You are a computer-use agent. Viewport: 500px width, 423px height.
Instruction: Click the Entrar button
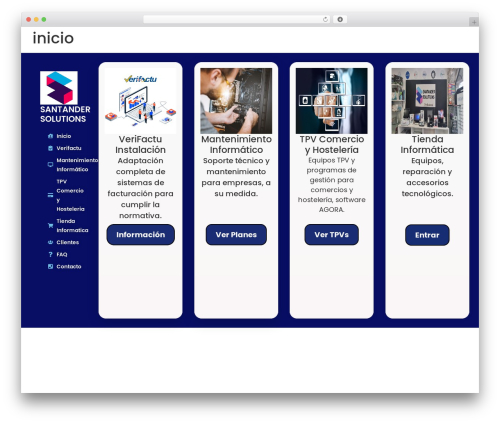point(427,235)
